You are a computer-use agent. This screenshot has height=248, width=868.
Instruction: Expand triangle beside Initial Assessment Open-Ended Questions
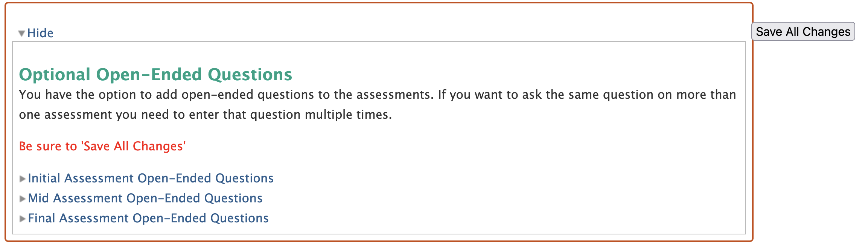coord(23,179)
